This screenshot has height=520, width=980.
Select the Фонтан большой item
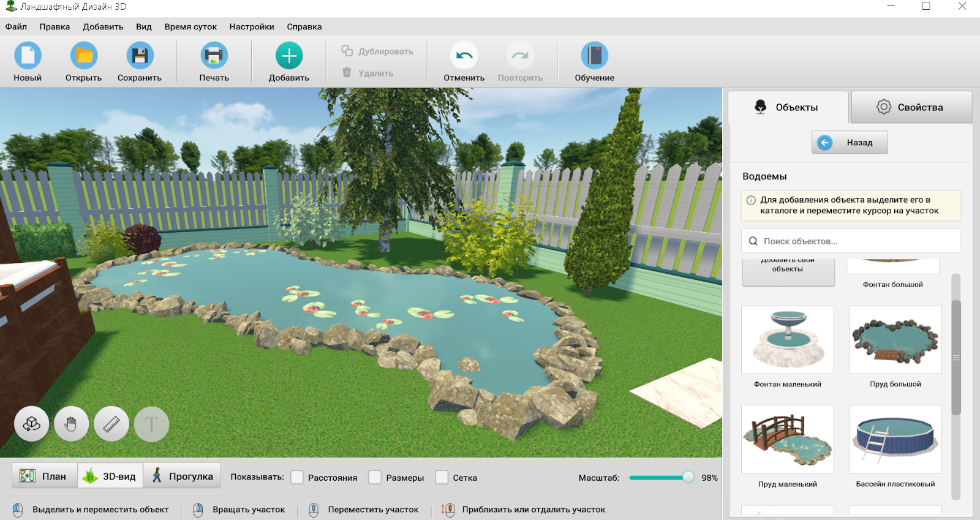(893, 274)
